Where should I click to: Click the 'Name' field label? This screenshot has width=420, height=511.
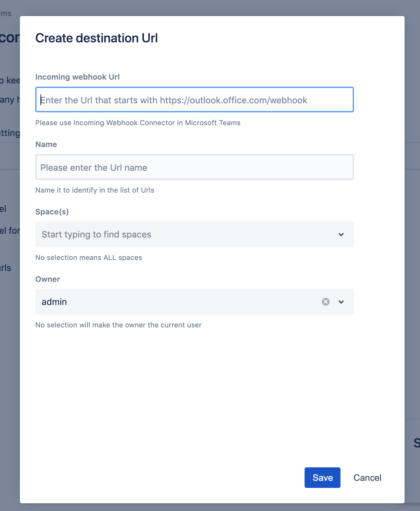(x=46, y=144)
